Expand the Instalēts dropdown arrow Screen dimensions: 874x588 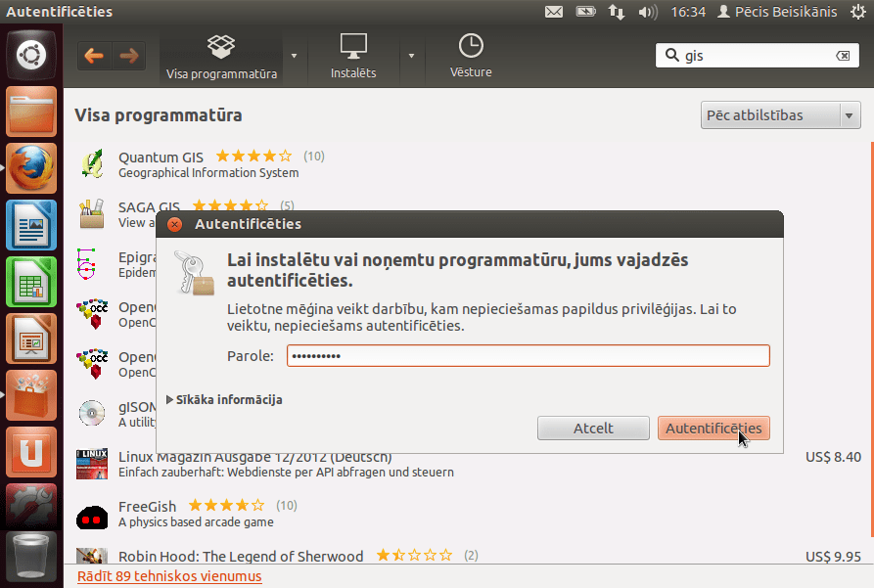(x=411, y=56)
